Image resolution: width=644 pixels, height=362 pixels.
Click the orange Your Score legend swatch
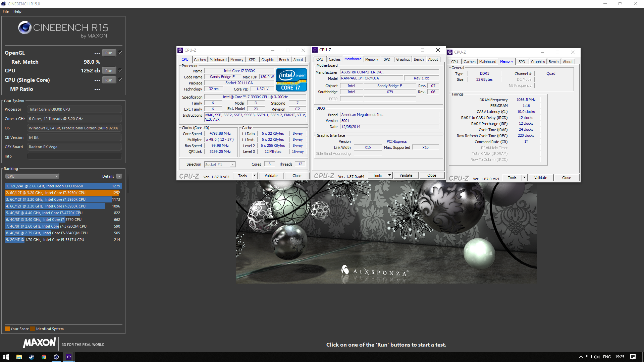(x=7, y=329)
